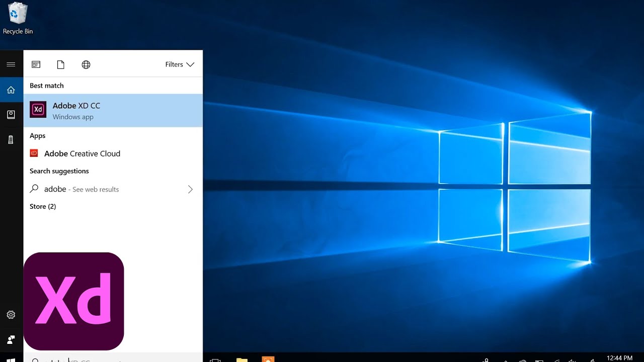Image resolution: width=644 pixels, height=362 pixels.
Task: Expand the Start search hamburger menu
Action: [x=11, y=64]
